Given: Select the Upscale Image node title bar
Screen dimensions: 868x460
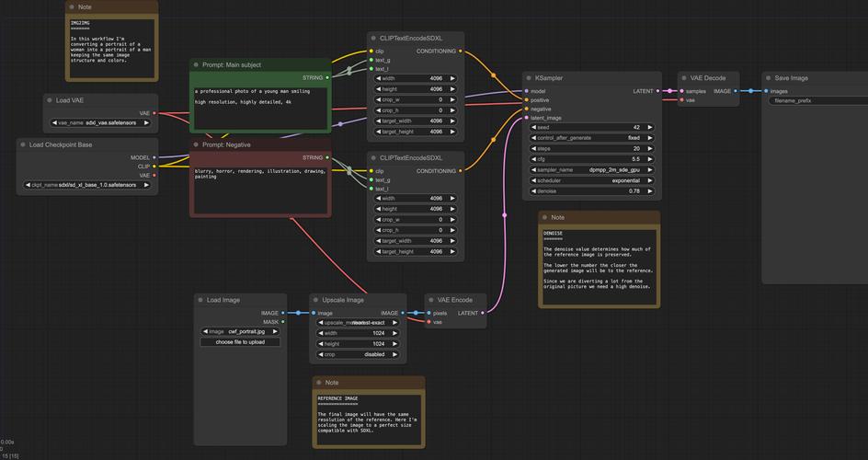Looking at the screenshot, I should coord(342,300).
